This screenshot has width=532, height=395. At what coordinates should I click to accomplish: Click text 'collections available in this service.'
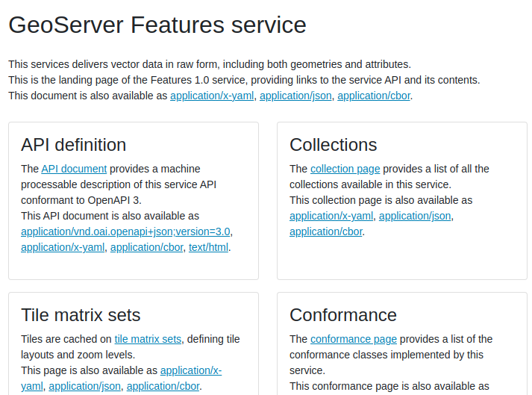(x=371, y=184)
